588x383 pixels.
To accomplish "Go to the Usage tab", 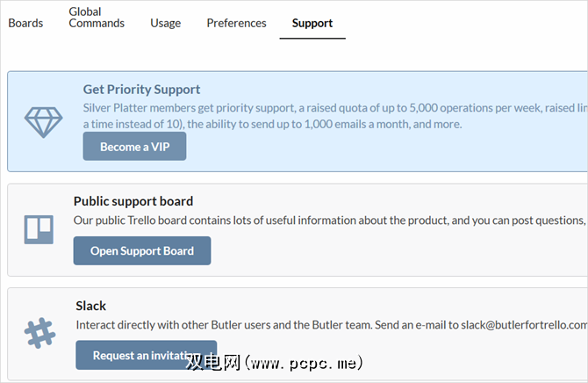I will [x=165, y=23].
